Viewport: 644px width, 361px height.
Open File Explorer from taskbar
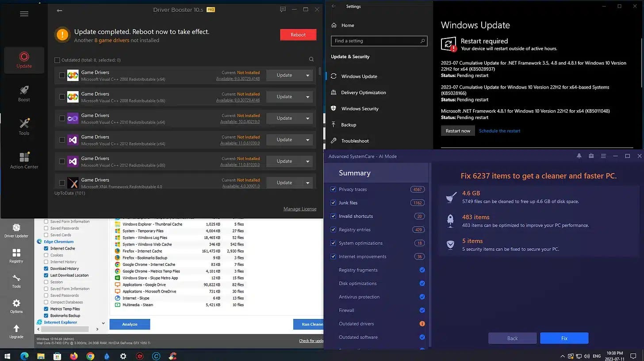pos(40,356)
